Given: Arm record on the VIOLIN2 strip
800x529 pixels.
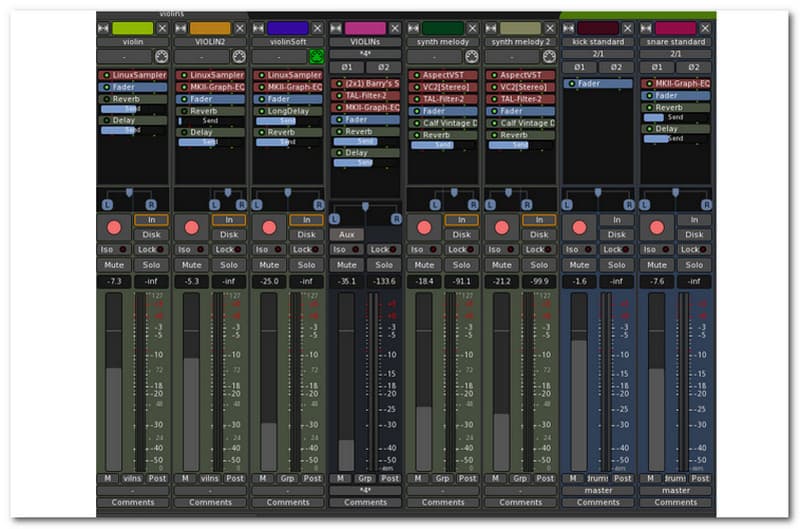Looking at the screenshot, I should [192, 228].
